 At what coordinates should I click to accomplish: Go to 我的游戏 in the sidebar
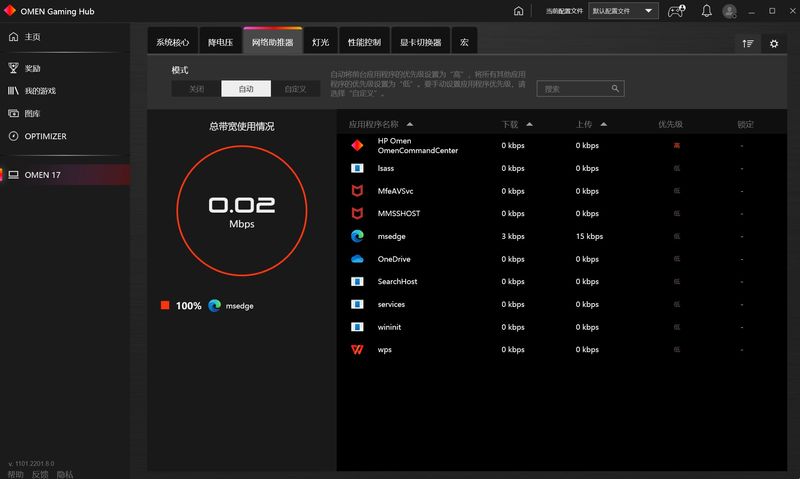(40, 91)
